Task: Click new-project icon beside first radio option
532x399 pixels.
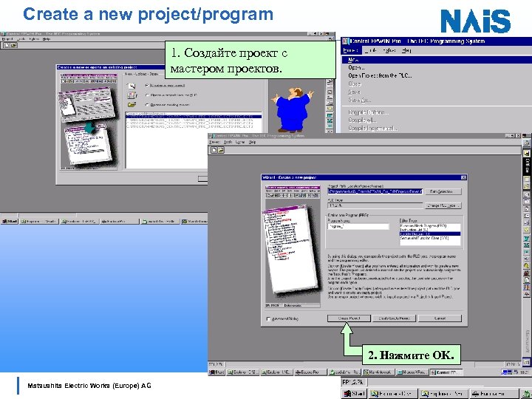Action: [132, 86]
